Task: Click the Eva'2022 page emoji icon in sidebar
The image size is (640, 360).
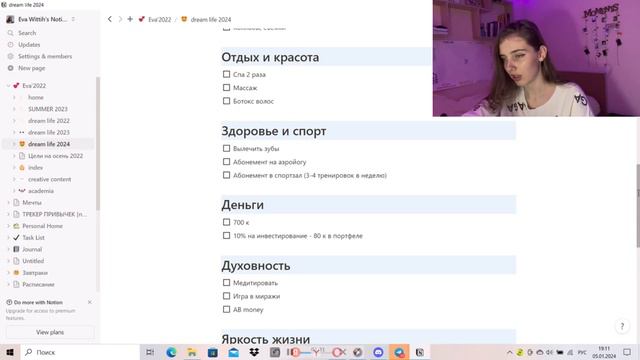Action: [16, 86]
